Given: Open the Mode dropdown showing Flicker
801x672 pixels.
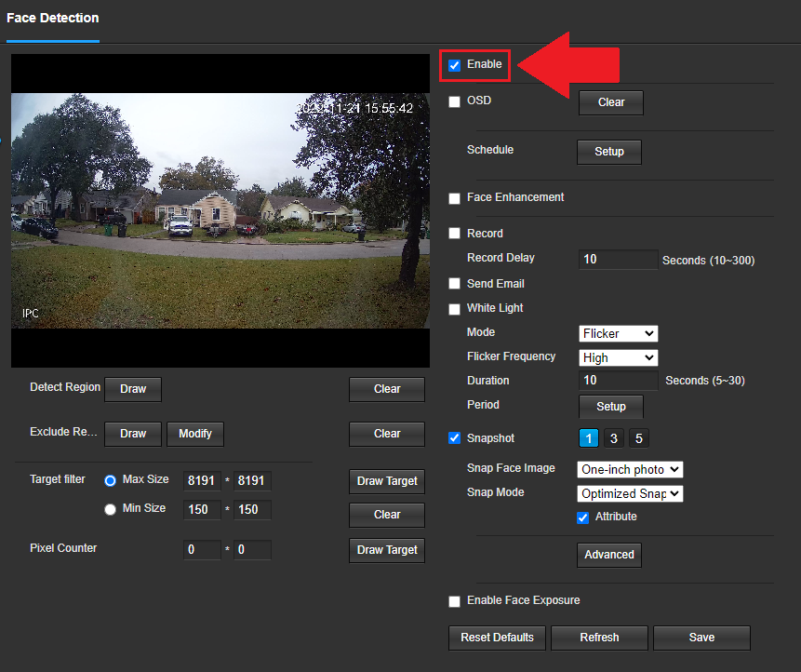Looking at the screenshot, I should click(618, 334).
